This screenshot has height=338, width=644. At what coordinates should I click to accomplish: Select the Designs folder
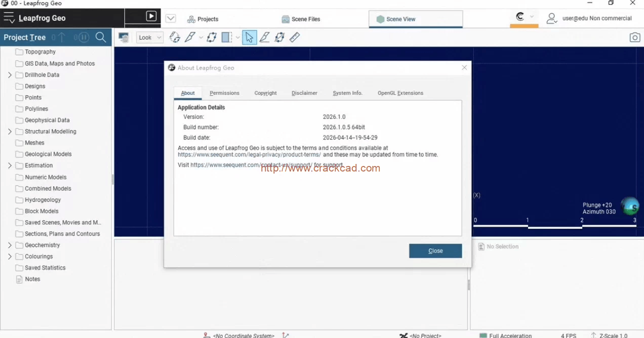pos(35,87)
